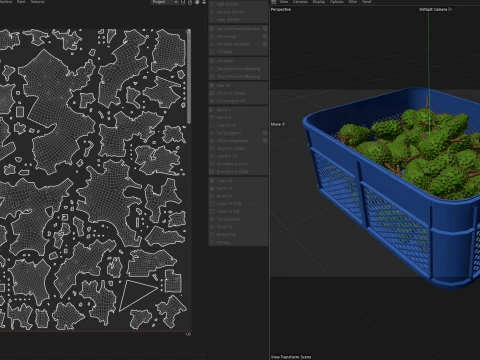Click the Line Up UV icon
The image size is (480, 360).
[x=212, y=125]
